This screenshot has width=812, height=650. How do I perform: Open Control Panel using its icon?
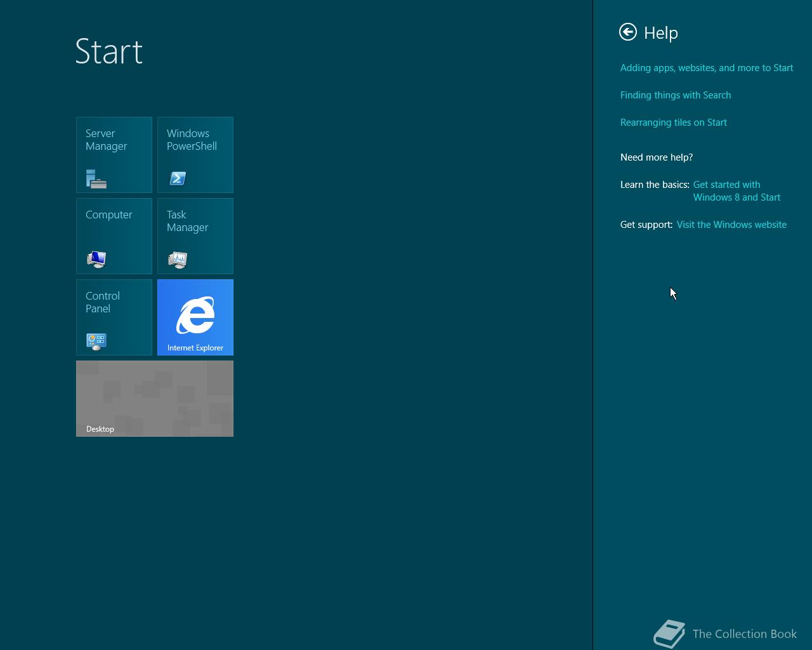[96, 342]
